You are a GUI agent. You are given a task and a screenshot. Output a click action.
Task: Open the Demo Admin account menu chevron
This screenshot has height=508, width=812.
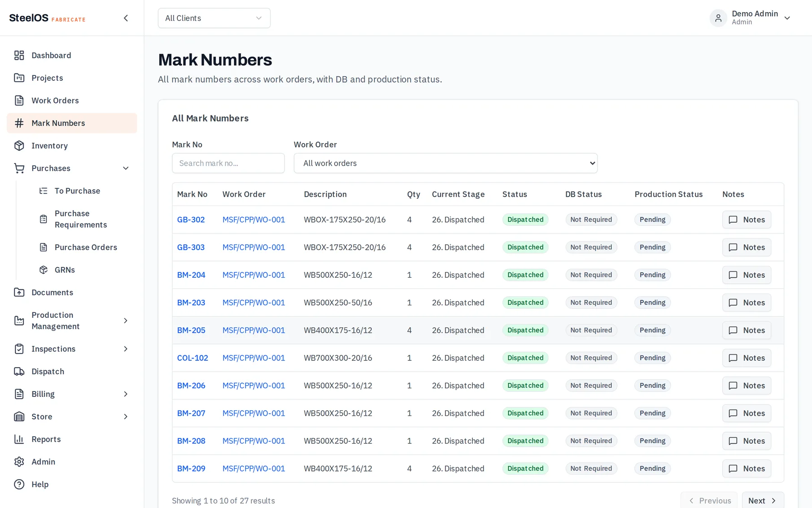click(787, 18)
